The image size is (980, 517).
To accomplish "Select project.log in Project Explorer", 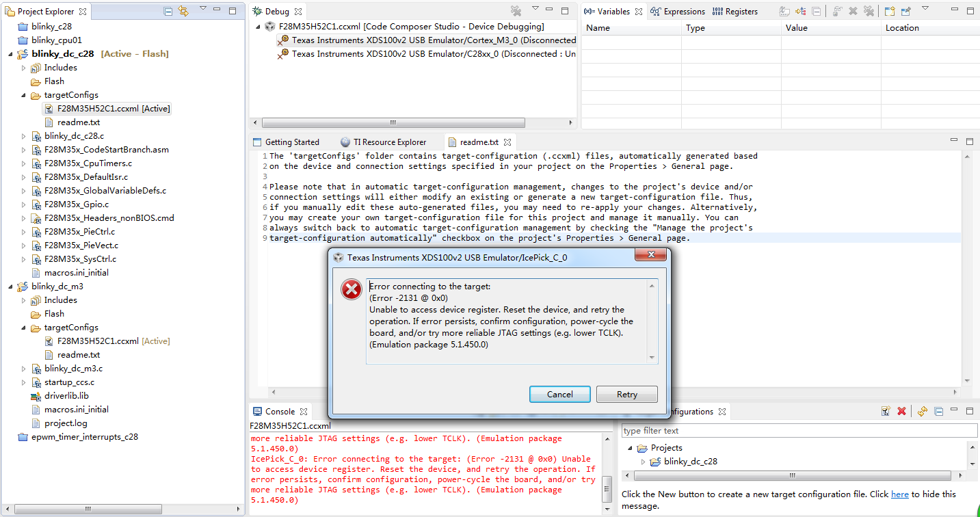I will [66, 423].
